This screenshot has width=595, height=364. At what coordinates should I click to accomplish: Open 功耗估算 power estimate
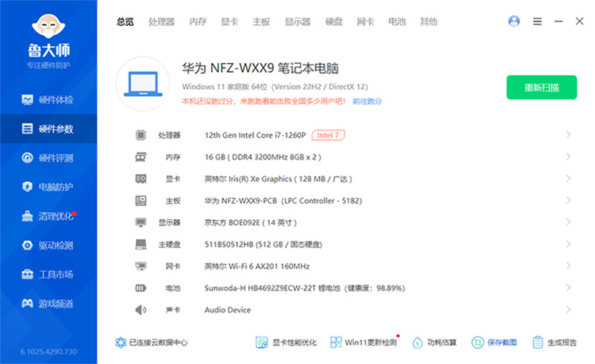(x=434, y=342)
